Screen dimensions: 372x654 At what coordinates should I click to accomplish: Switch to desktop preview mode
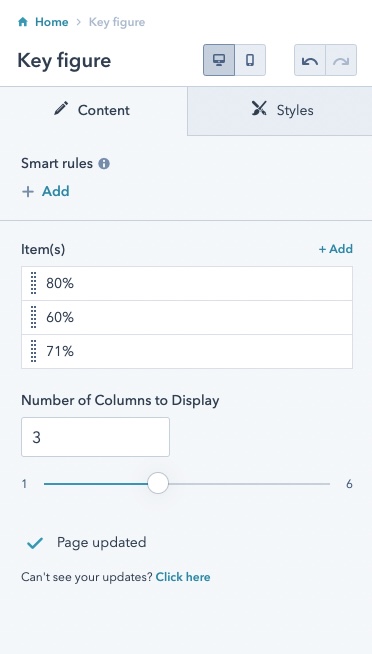(x=219, y=60)
